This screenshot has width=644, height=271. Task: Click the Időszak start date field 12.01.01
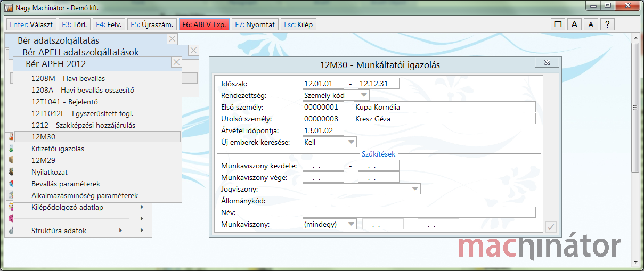click(323, 84)
